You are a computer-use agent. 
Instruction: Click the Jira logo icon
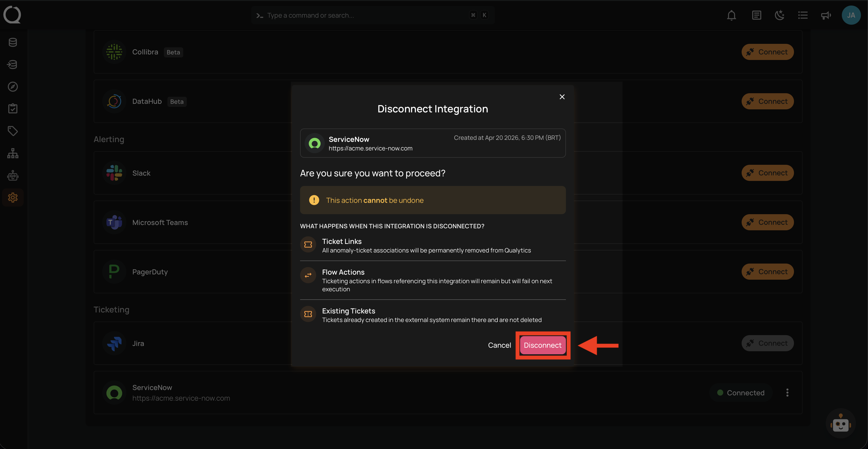(x=114, y=343)
